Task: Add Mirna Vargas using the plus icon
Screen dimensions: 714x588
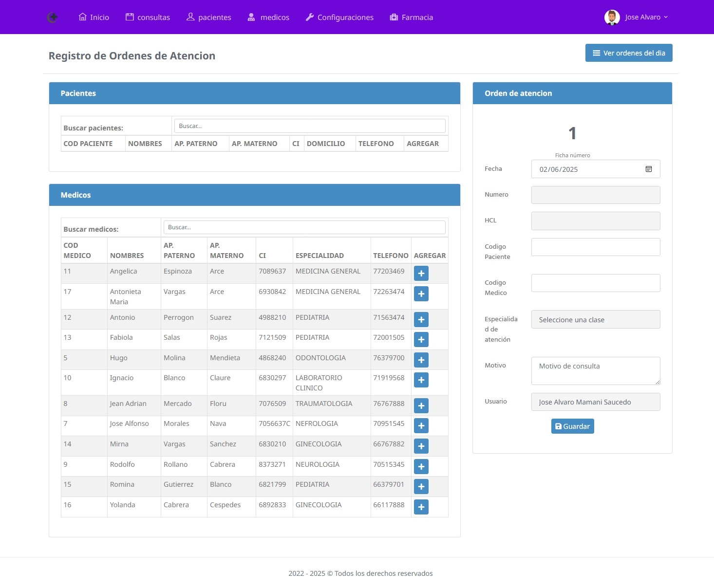Action: [x=421, y=446]
